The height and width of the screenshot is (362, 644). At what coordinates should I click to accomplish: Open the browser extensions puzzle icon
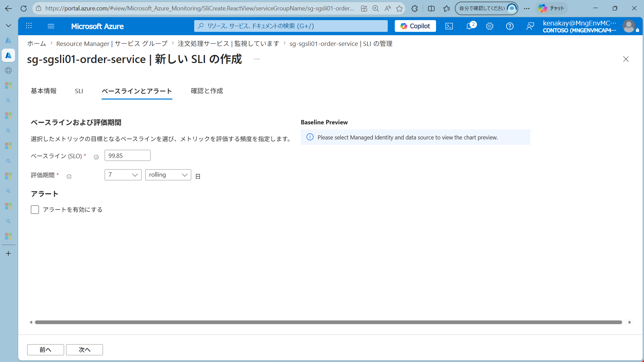pos(415,8)
